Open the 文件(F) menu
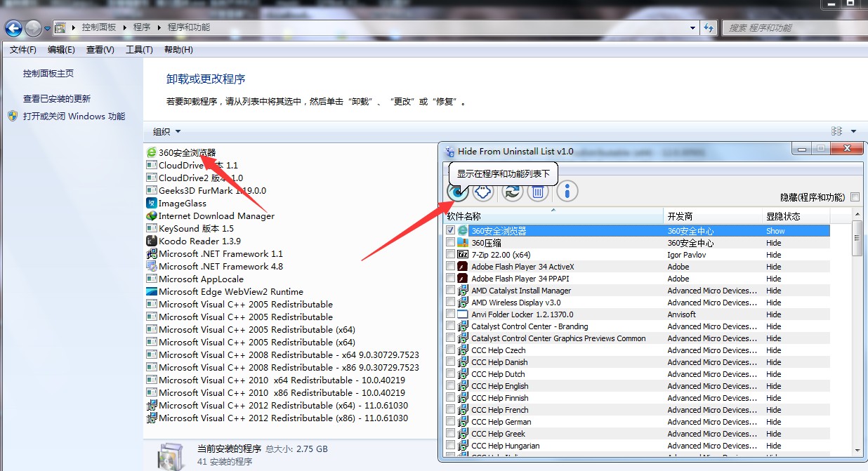 23,49
